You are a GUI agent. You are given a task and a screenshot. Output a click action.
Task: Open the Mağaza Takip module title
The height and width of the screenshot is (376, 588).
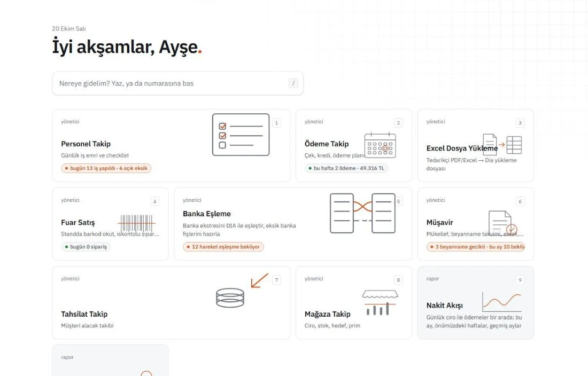(x=327, y=314)
